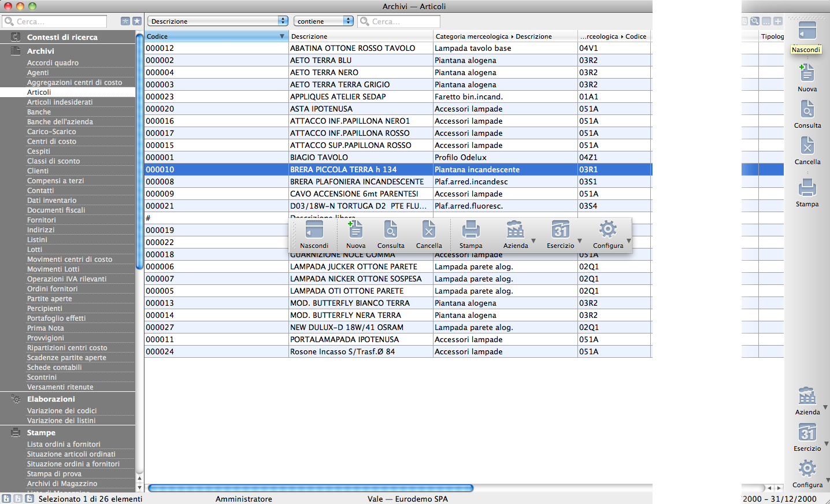Sort by the Codice column header
Viewport: 830px width, 504px height.
point(215,36)
